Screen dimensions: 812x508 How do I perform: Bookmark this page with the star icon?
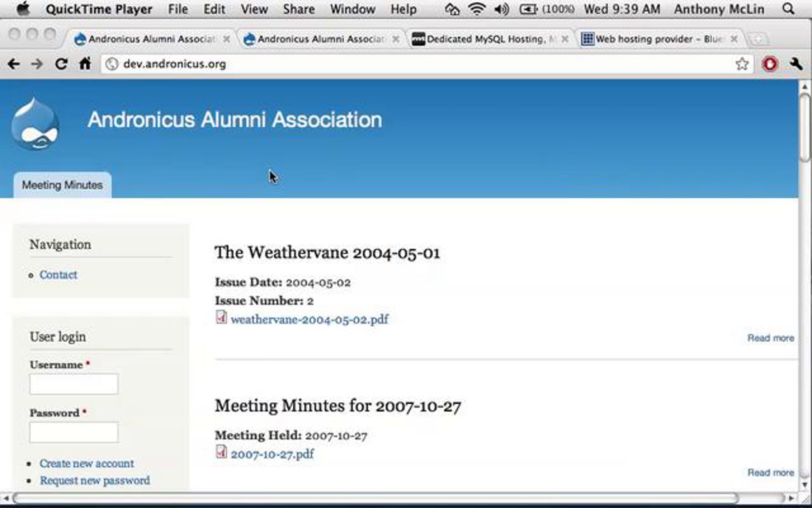point(742,64)
